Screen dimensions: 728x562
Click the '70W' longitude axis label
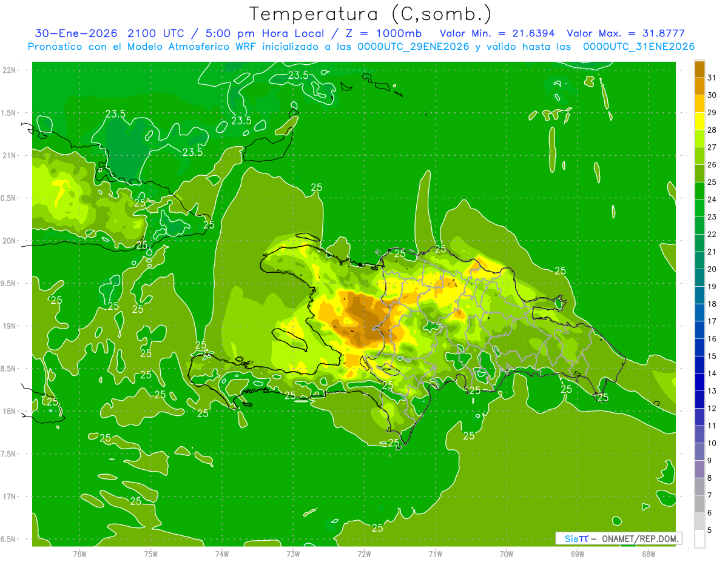[x=507, y=553]
